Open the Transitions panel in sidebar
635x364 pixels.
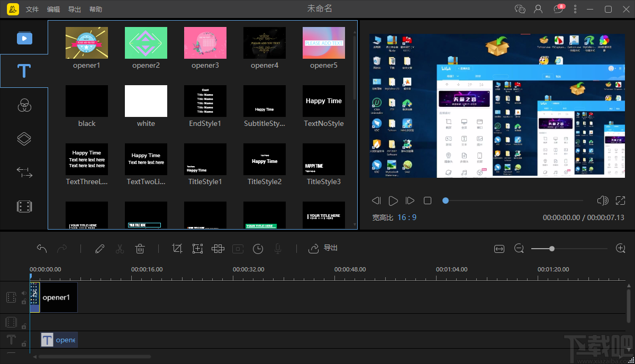click(x=24, y=172)
